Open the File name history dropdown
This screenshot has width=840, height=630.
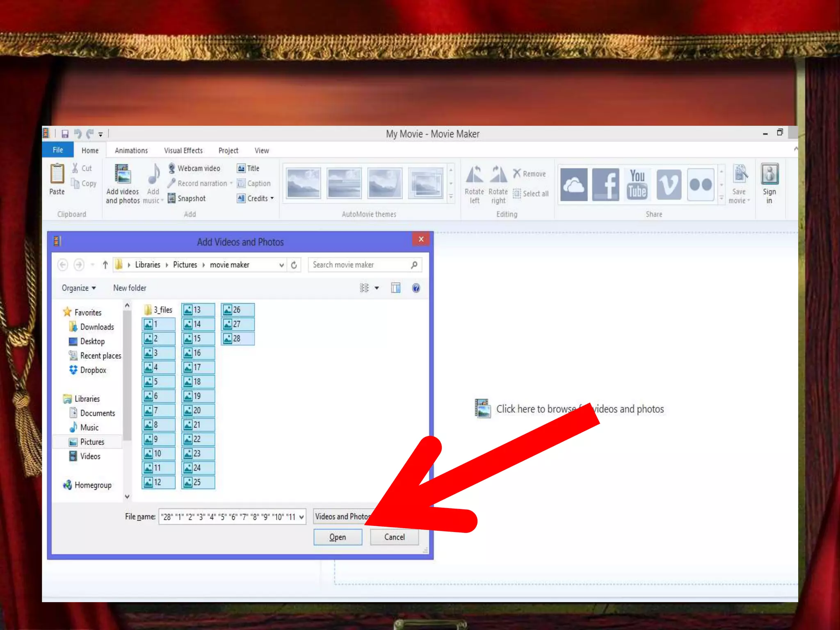[x=301, y=517]
